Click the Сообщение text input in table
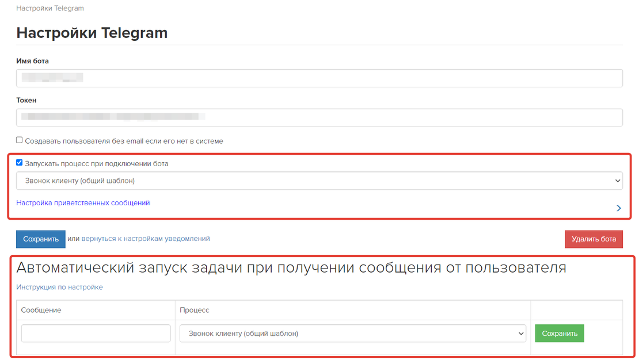 96,334
